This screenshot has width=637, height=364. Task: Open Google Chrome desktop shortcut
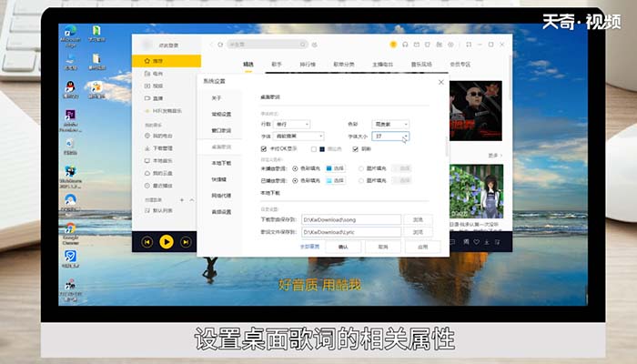click(70, 234)
